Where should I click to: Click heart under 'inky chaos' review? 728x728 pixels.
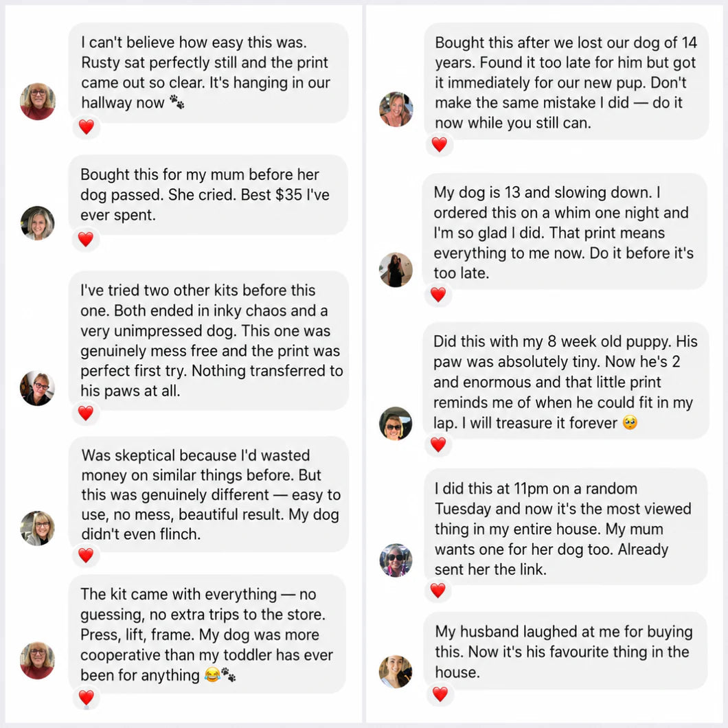coord(85,413)
